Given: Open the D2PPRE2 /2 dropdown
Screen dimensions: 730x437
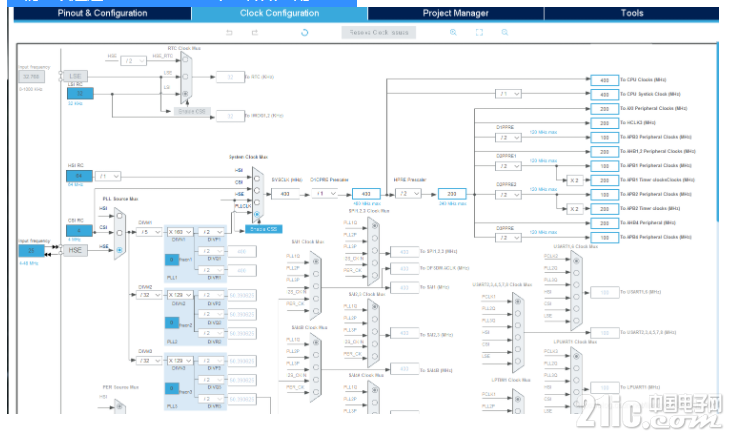Looking at the screenshot, I should point(508,195).
